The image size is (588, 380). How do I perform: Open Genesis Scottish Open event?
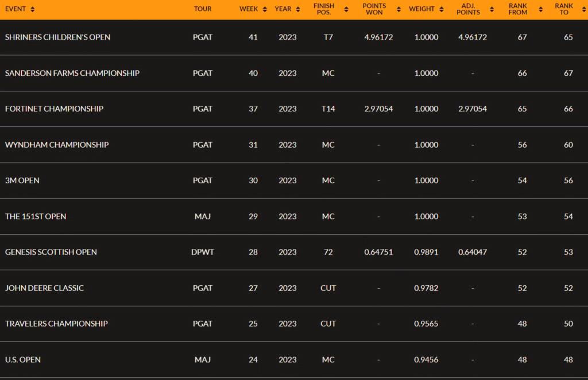pos(51,252)
